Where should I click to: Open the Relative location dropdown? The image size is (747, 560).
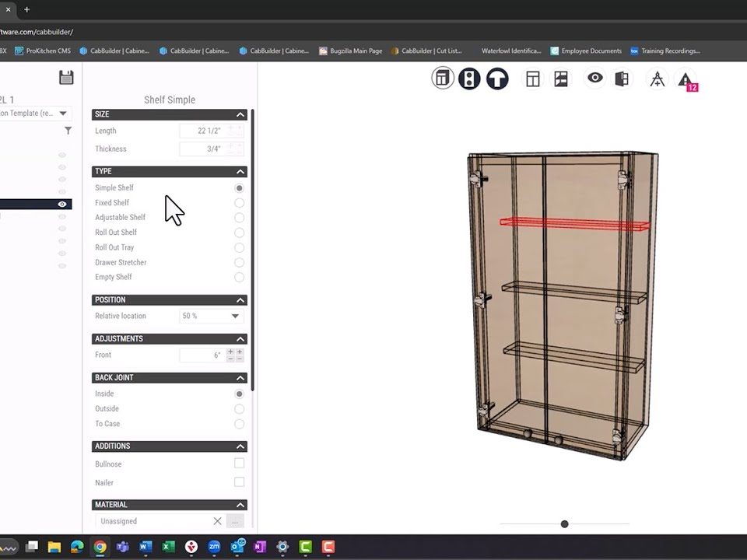click(212, 317)
